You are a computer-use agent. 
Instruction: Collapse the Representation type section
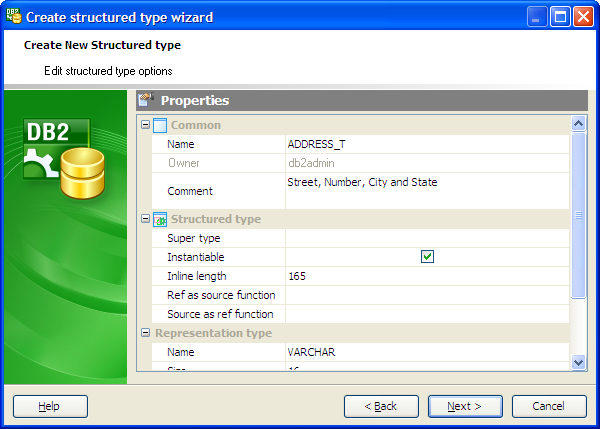click(145, 333)
